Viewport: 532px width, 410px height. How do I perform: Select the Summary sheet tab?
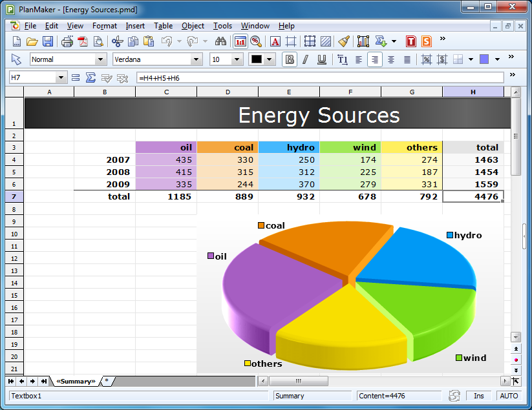[x=76, y=381]
